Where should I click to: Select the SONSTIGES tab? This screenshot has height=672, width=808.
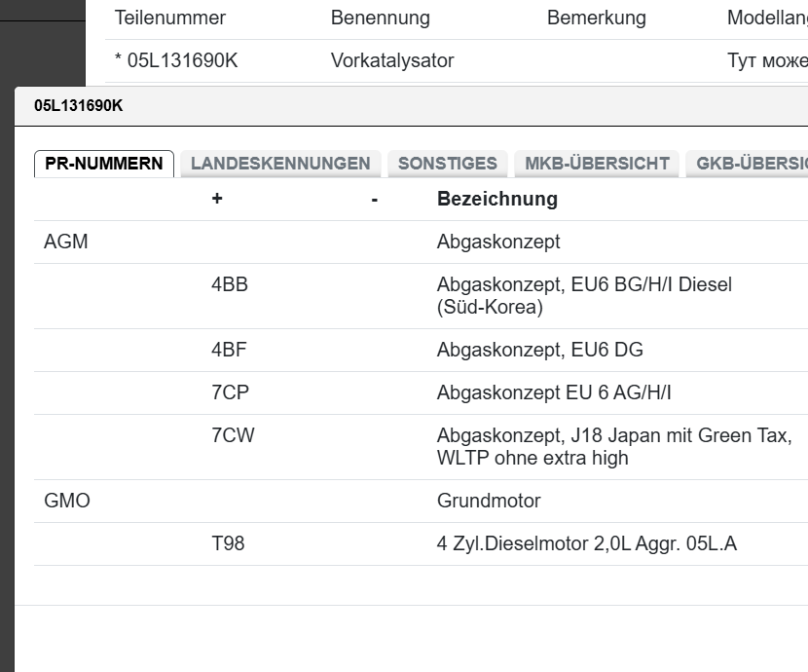coord(447,164)
